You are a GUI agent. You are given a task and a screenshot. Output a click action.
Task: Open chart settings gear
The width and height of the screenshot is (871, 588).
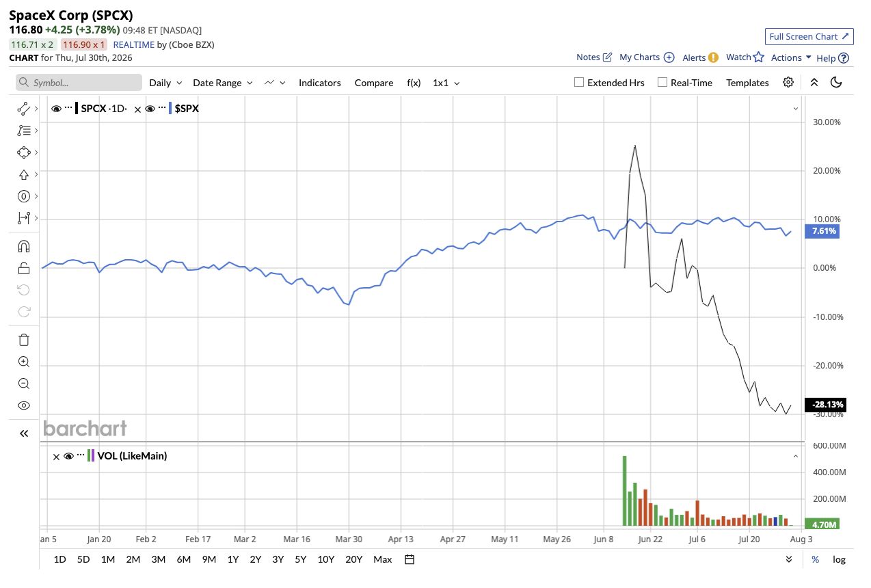pos(788,82)
